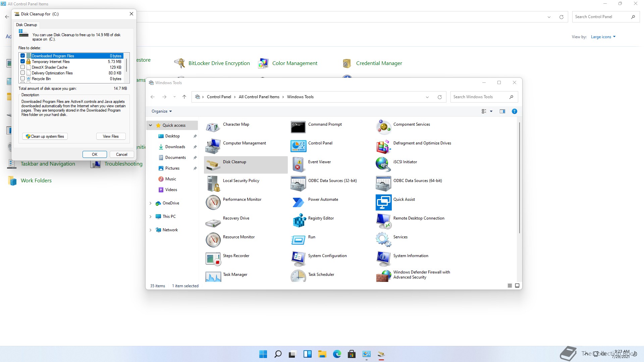The image size is (644, 362).
Task: Go to Pictures in navigation pane
Action: click(172, 168)
